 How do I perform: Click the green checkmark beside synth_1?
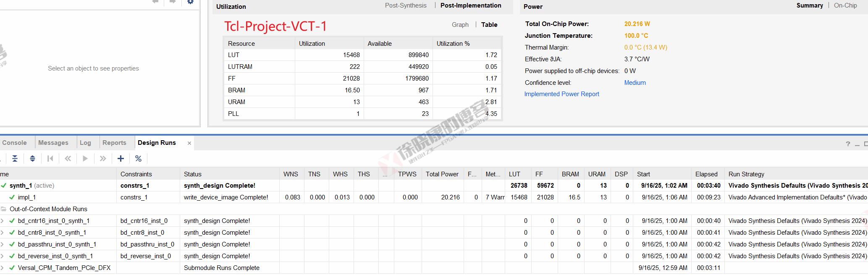[x=4, y=185]
